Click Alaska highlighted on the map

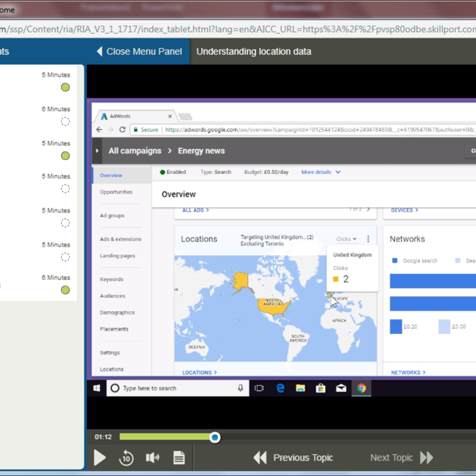click(x=240, y=281)
